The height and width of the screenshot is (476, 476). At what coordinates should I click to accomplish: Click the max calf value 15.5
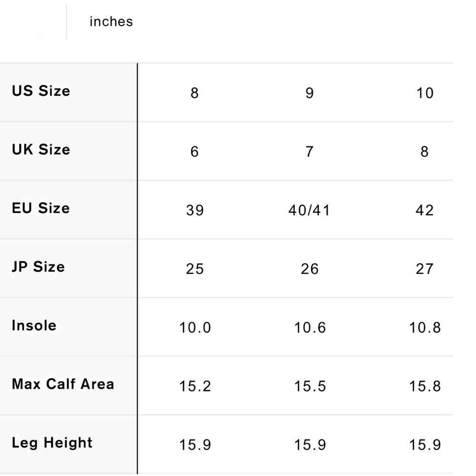[x=309, y=386]
